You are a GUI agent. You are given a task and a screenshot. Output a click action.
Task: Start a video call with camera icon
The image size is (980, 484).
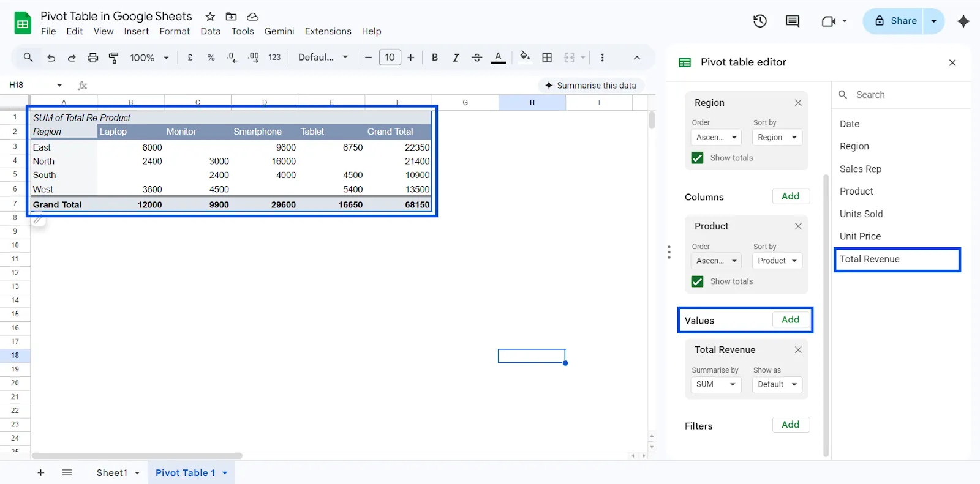coord(828,21)
